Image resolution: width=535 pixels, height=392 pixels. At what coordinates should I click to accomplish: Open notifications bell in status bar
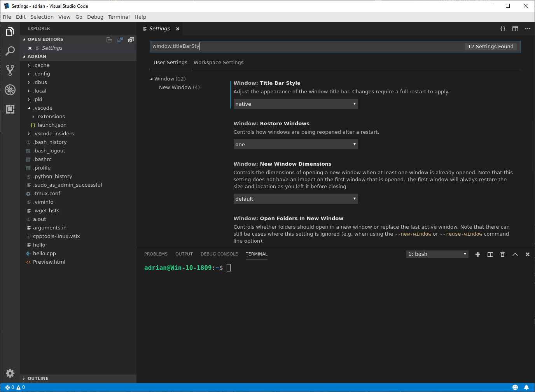pos(526,387)
